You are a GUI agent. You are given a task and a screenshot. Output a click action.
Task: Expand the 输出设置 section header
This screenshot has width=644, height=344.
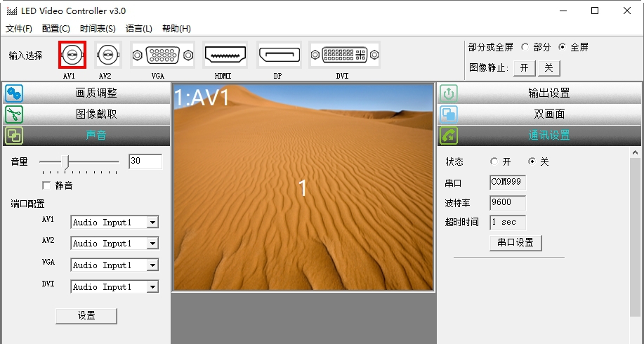pos(539,93)
